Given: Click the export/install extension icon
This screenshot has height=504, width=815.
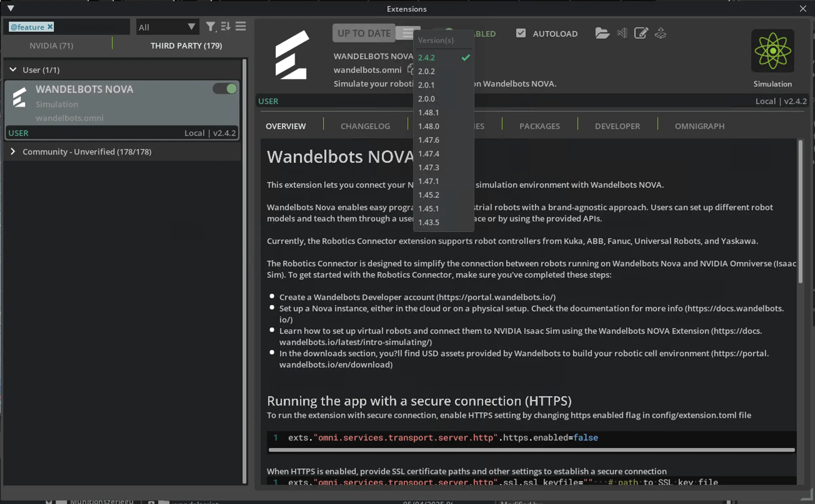Looking at the screenshot, I should coord(660,33).
